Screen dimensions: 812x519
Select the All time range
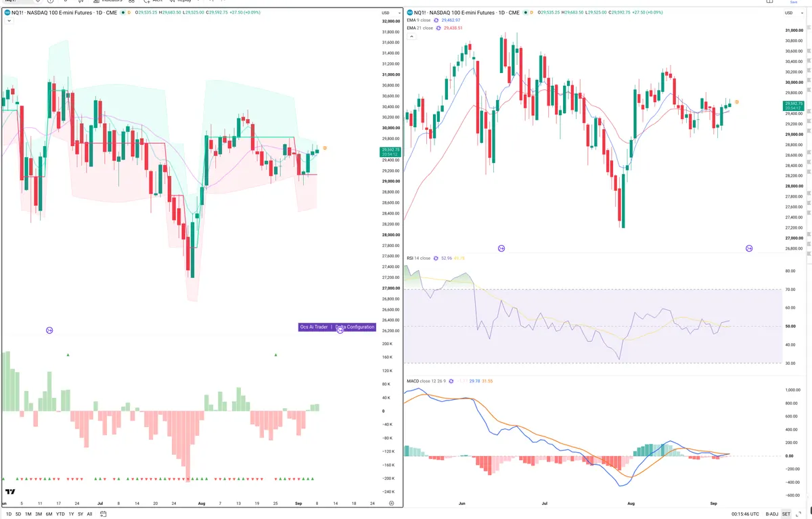89,514
